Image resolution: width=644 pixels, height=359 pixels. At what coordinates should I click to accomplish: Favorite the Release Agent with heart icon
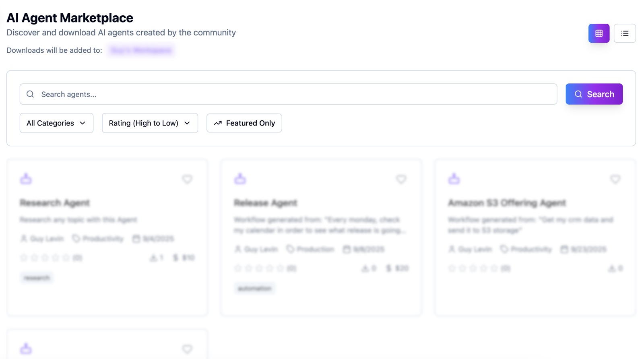pos(401,179)
